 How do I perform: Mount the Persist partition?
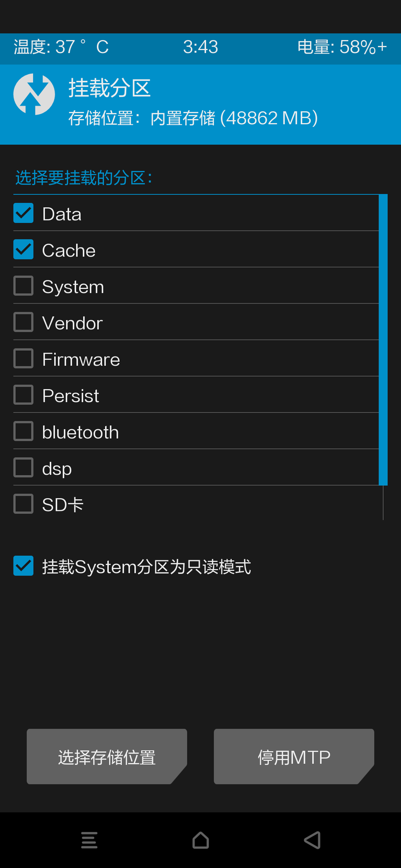(x=24, y=395)
